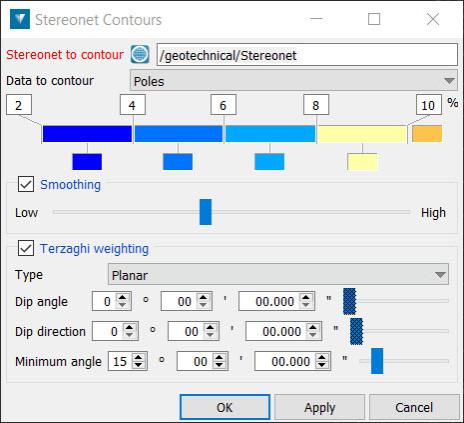Expand the Type Planar dropdown

click(278, 275)
